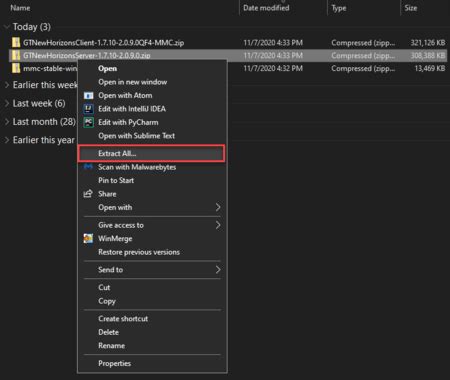The width and height of the screenshot is (450, 380).
Task: Choose Delete from the context menu
Action: [x=108, y=332]
